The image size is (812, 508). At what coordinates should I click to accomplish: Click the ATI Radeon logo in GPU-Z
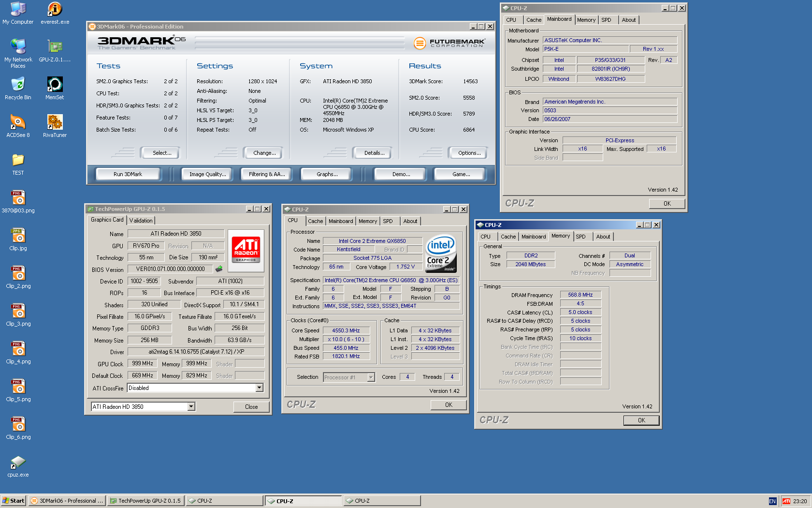click(246, 250)
